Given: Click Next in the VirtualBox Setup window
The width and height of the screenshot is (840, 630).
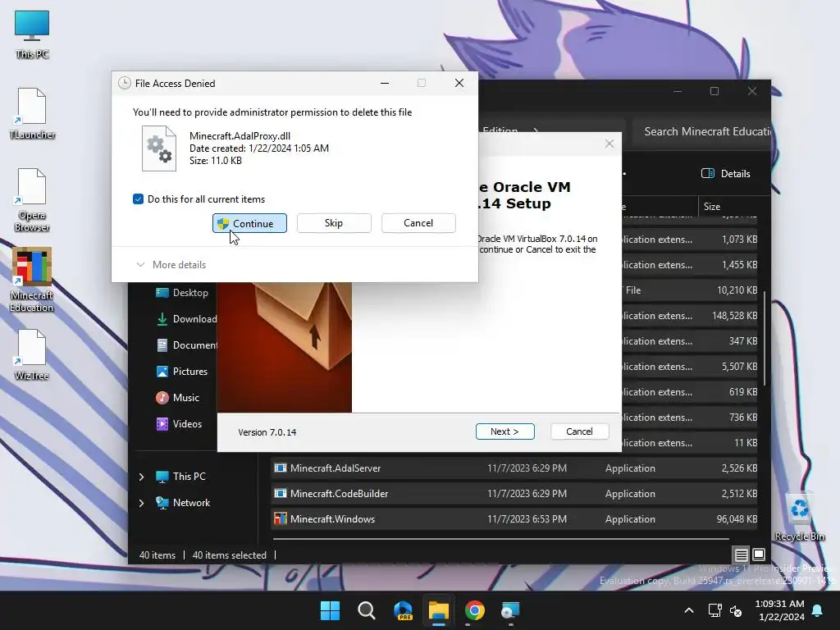Looking at the screenshot, I should pos(504,431).
